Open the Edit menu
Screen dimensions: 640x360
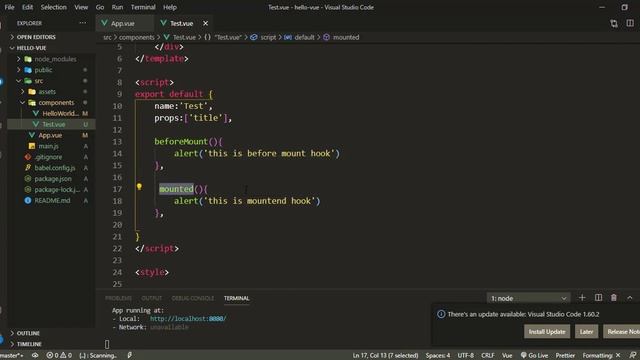pos(27,7)
